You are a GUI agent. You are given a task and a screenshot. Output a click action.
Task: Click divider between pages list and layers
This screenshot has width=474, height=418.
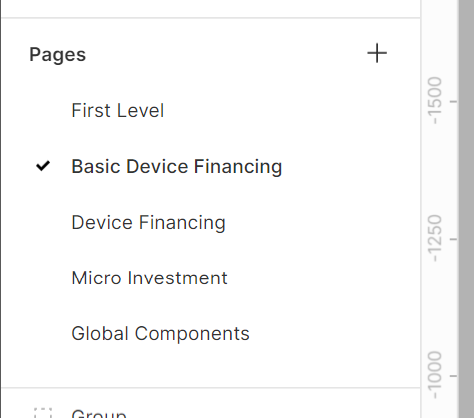tap(211, 388)
